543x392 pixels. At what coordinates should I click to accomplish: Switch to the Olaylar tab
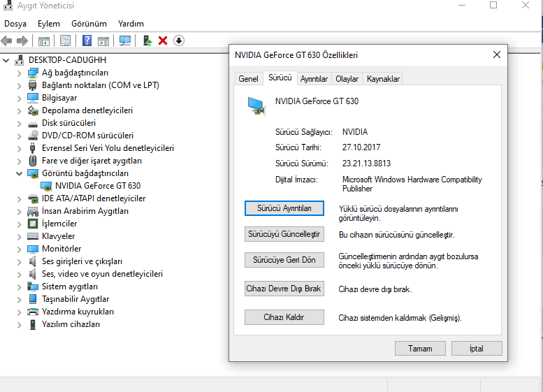pyautogui.click(x=347, y=79)
